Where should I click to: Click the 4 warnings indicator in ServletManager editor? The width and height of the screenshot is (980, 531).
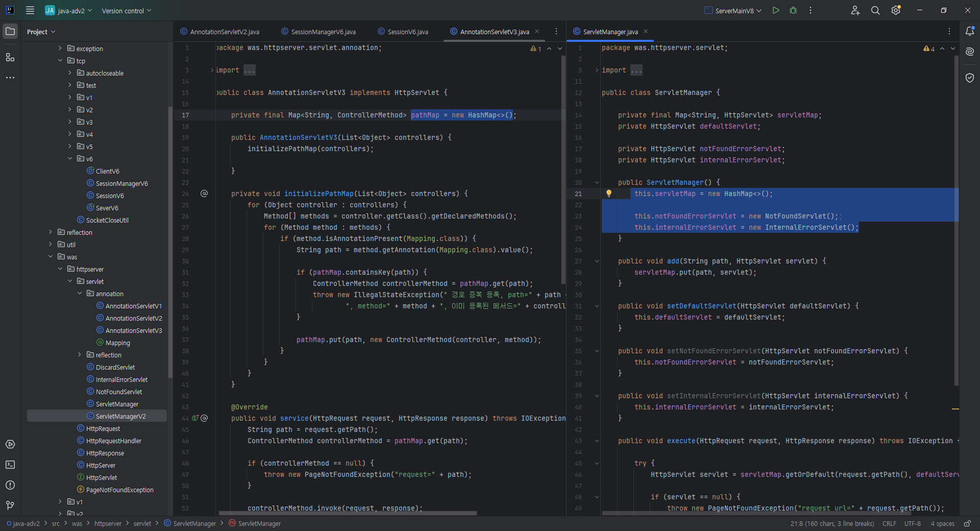(929, 49)
